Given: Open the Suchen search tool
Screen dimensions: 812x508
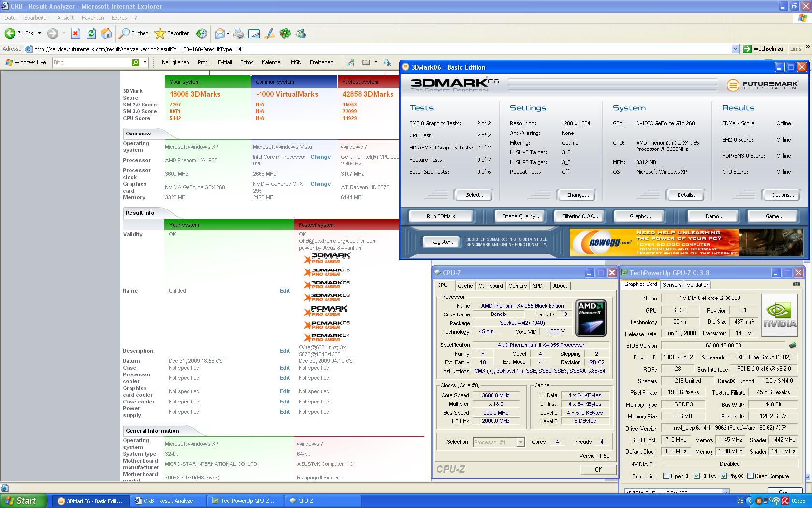Looking at the screenshot, I should (x=134, y=33).
